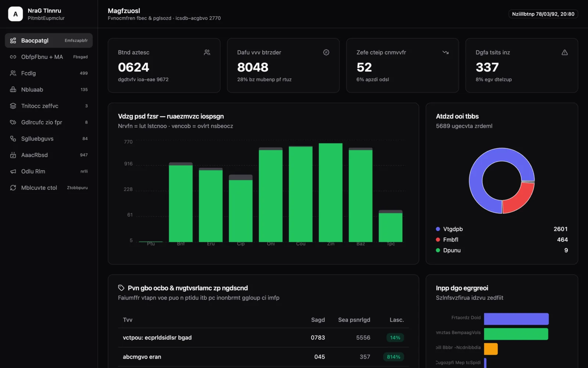The height and width of the screenshot is (368, 588).
Task: Click the layers icon beside Tnitocc zeffvc
Action: (x=13, y=106)
